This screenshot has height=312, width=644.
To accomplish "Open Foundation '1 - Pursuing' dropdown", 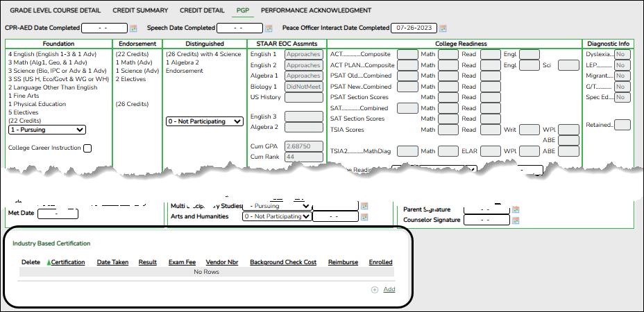I will click(x=46, y=130).
